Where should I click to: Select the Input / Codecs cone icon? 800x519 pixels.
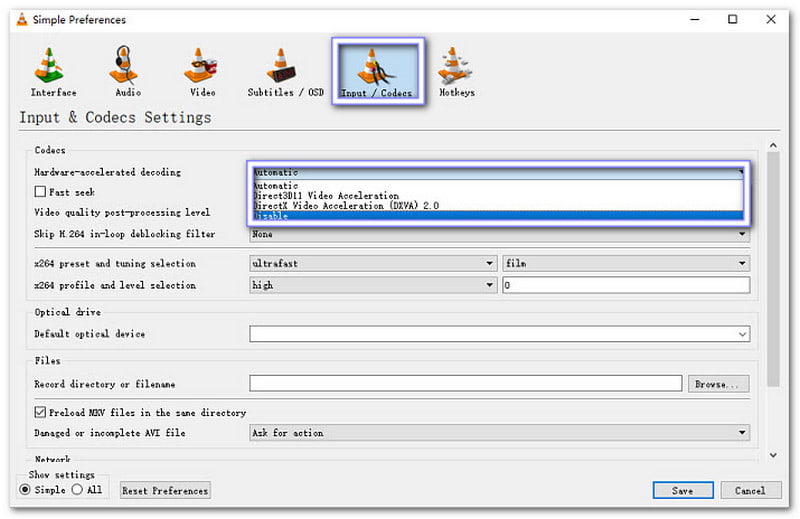pyautogui.click(x=379, y=66)
